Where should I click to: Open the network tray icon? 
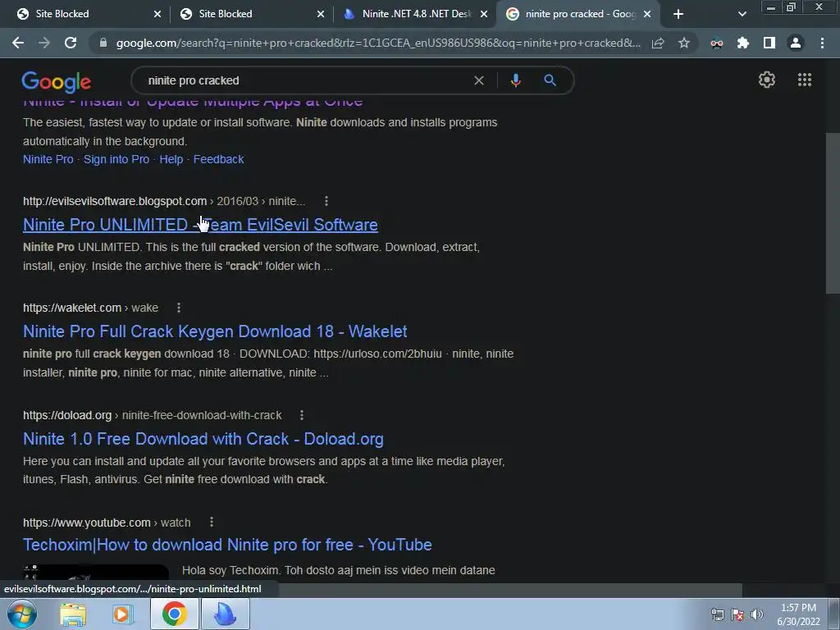tap(717, 614)
